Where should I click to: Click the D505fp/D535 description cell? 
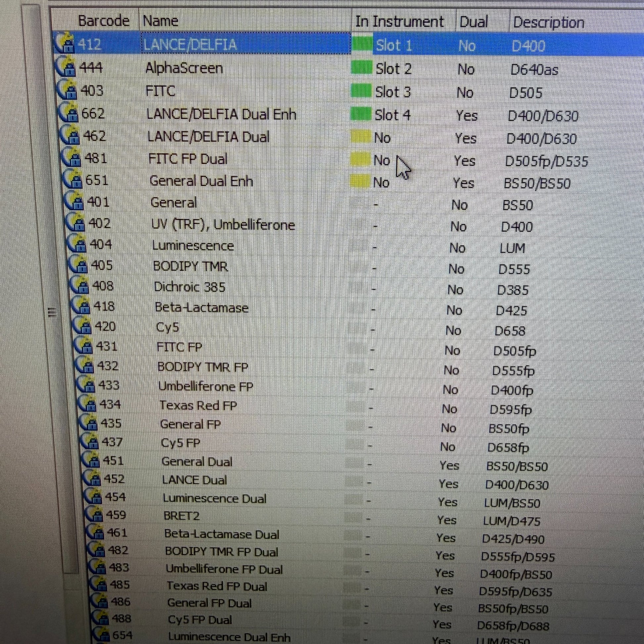click(x=546, y=162)
